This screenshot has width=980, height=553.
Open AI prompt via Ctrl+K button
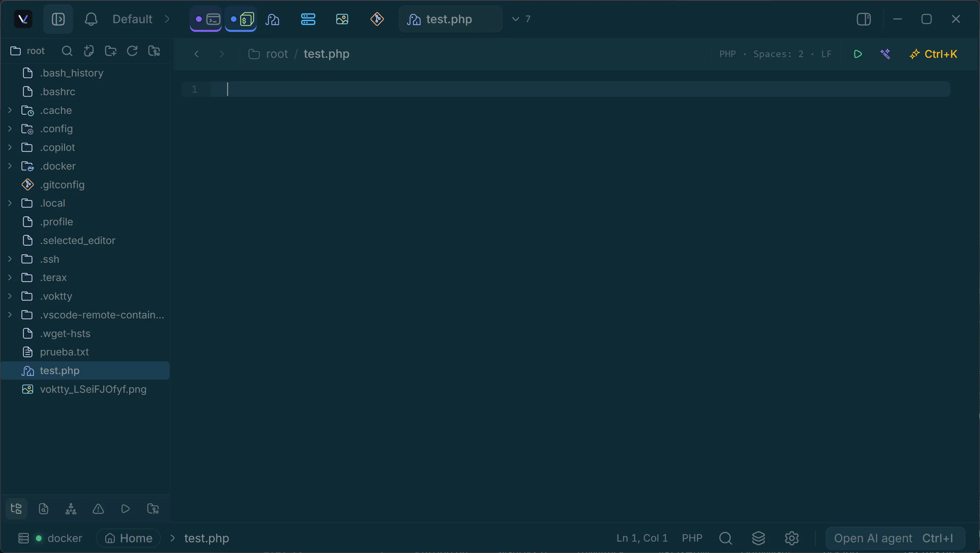pos(933,54)
